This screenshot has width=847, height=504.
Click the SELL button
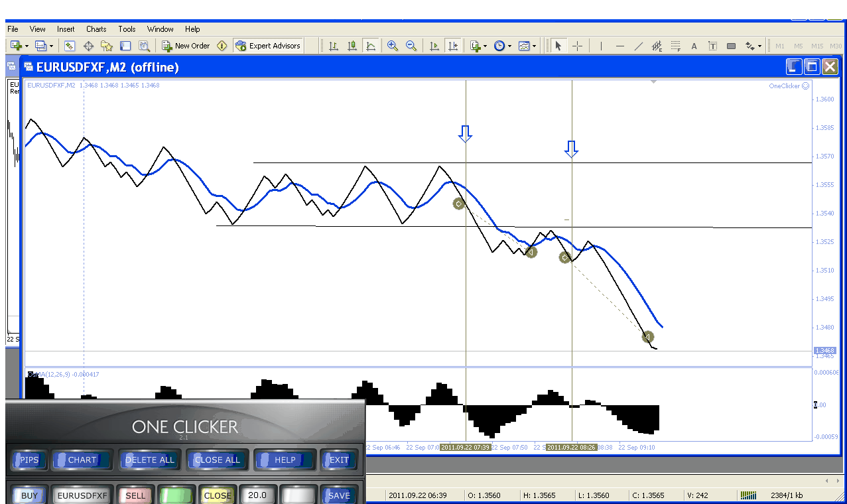[135, 495]
